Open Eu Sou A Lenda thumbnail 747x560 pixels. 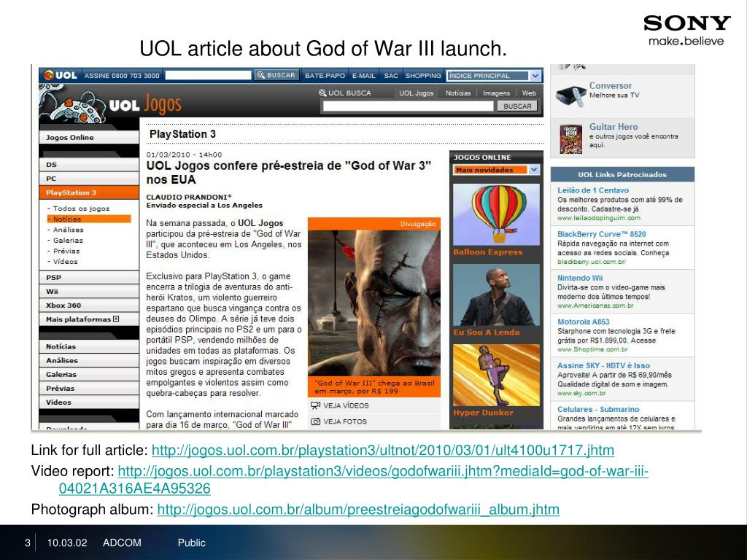click(x=496, y=295)
